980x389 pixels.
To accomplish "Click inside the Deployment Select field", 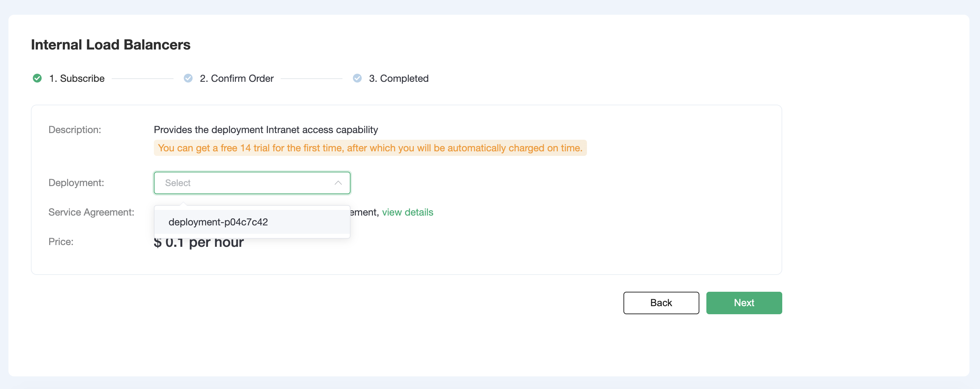I will [x=243, y=183].
